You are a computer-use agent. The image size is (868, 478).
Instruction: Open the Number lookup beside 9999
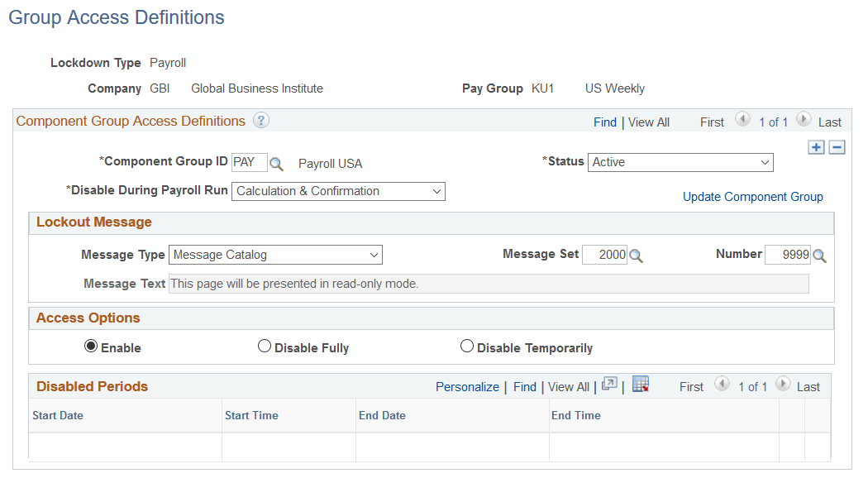819,255
